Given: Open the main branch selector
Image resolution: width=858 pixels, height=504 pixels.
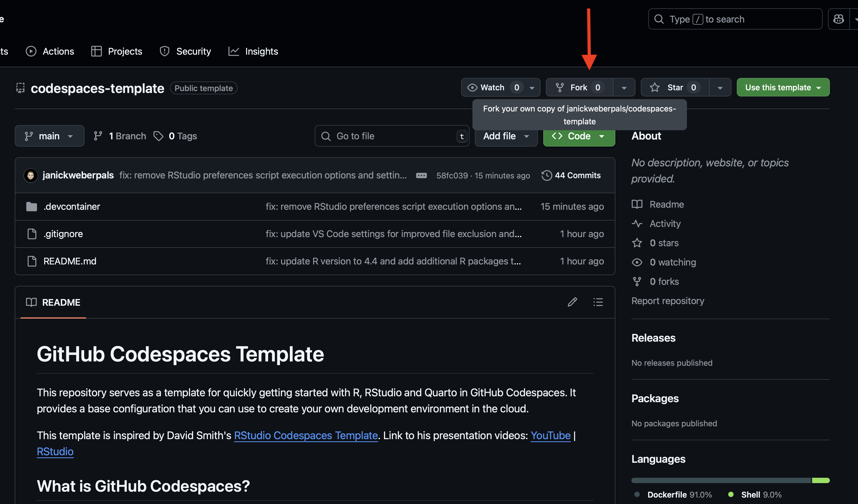Looking at the screenshot, I should click(49, 136).
